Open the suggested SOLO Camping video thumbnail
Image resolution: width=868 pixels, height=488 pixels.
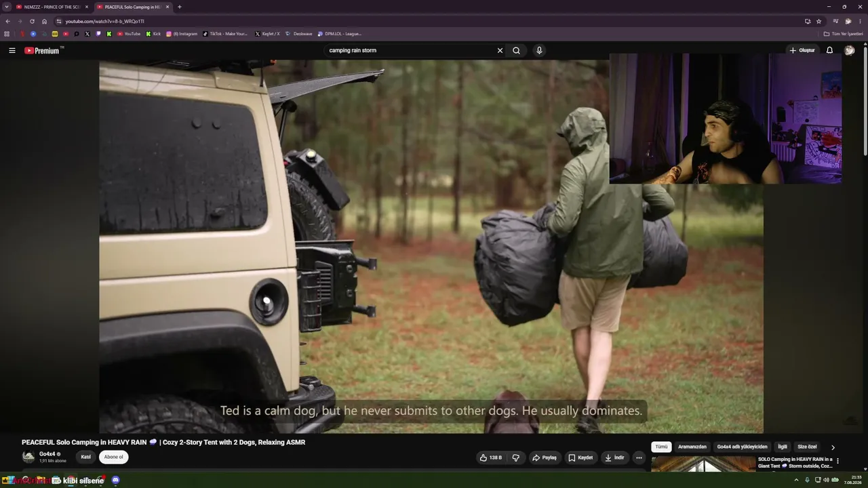point(703,464)
